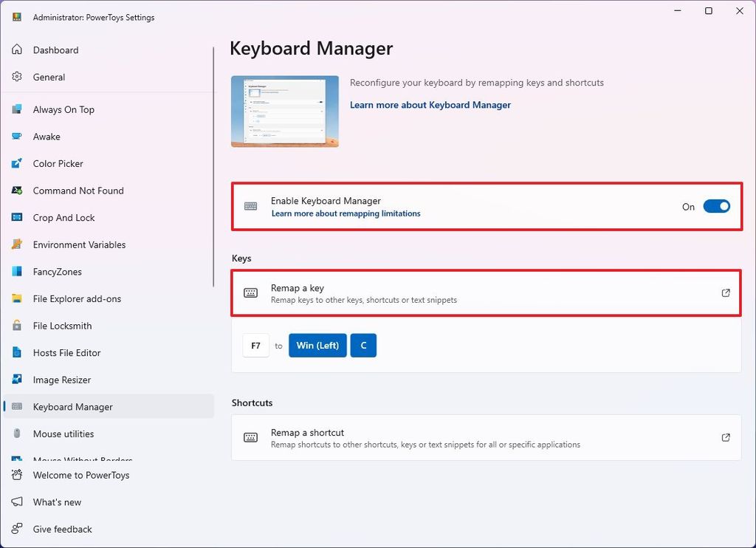Select Welcome to PowerToys
756x548 pixels.
click(x=79, y=475)
